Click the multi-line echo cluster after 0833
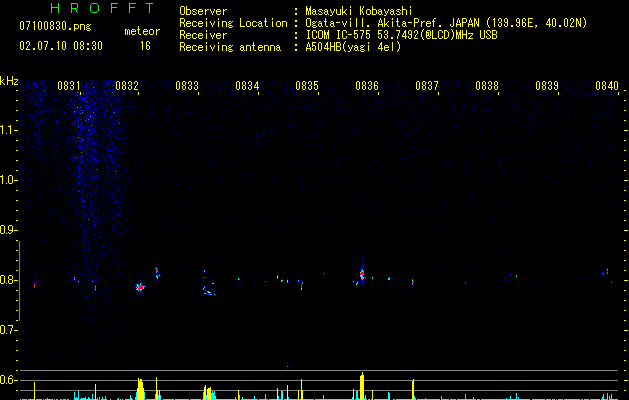This screenshot has width=629, height=400. [x=209, y=285]
